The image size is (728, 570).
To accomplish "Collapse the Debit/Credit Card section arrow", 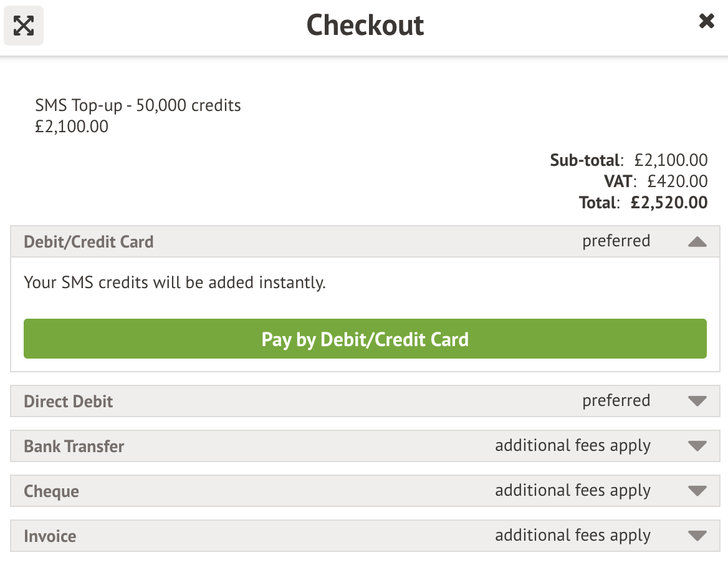I will point(697,242).
